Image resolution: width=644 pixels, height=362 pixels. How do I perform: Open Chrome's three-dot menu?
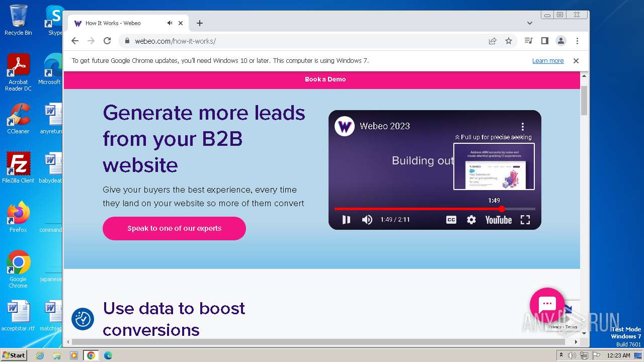click(x=577, y=41)
